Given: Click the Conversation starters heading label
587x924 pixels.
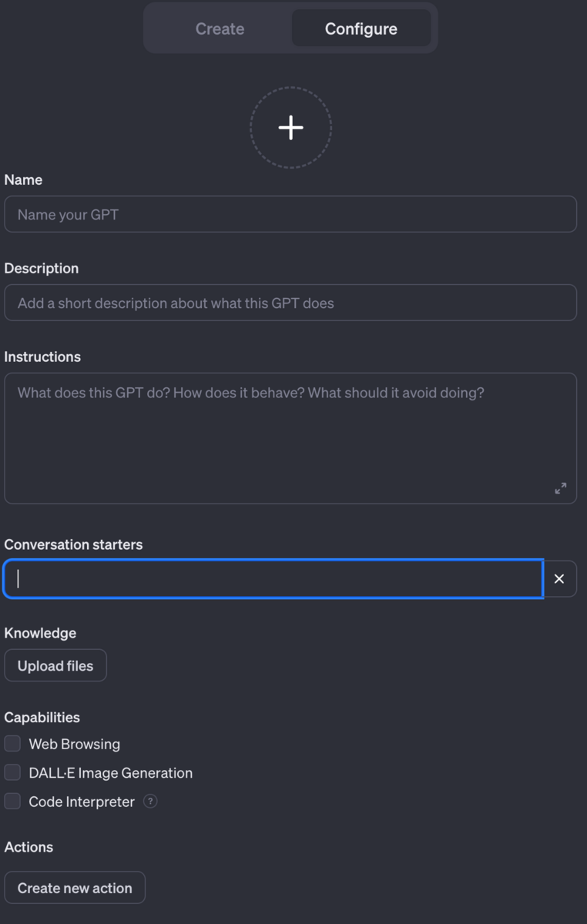Looking at the screenshot, I should [73, 544].
